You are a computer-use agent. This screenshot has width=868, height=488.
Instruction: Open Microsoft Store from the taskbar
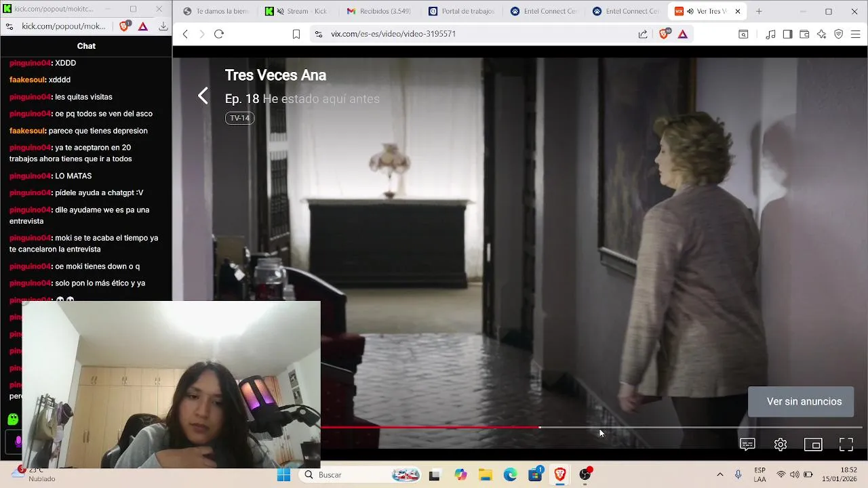535,474
